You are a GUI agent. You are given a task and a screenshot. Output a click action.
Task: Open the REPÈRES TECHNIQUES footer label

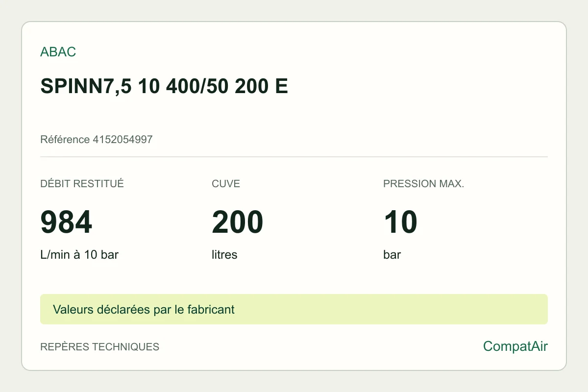point(99,347)
